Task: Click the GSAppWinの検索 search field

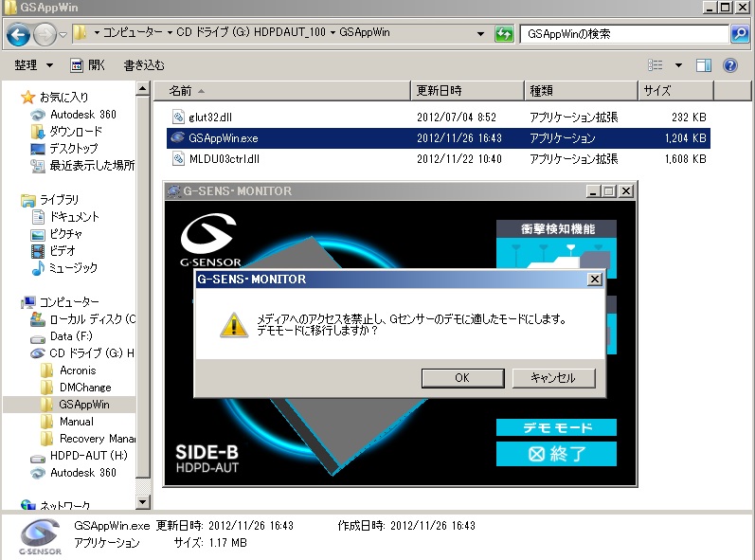Action: point(624,34)
